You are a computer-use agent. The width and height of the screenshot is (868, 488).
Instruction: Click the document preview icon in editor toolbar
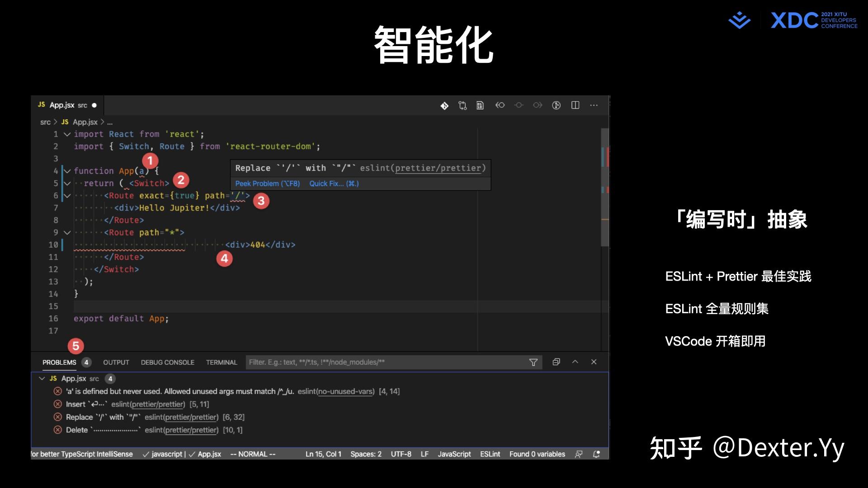pyautogui.click(x=480, y=105)
